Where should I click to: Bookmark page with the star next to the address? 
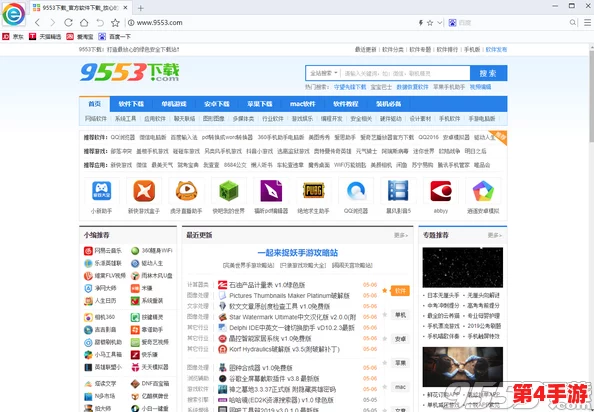pyautogui.click(x=116, y=23)
